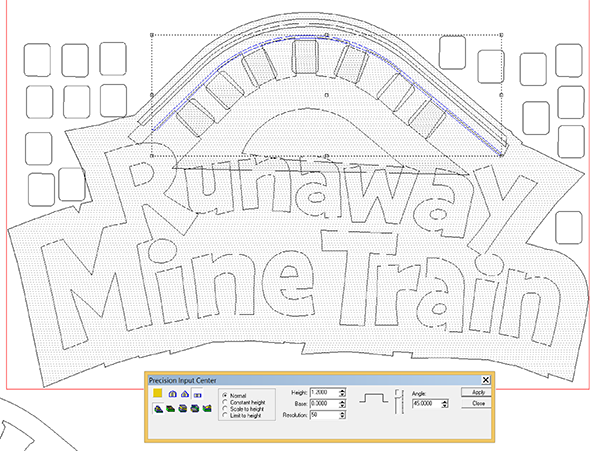Image resolution: width=600 pixels, height=451 pixels.
Task: Click the Close button below Apply
Action: [476, 404]
